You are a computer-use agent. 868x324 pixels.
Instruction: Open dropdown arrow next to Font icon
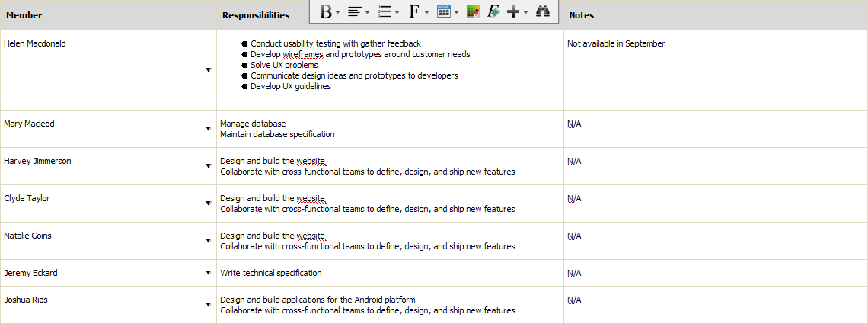pyautogui.click(x=427, y=12)
